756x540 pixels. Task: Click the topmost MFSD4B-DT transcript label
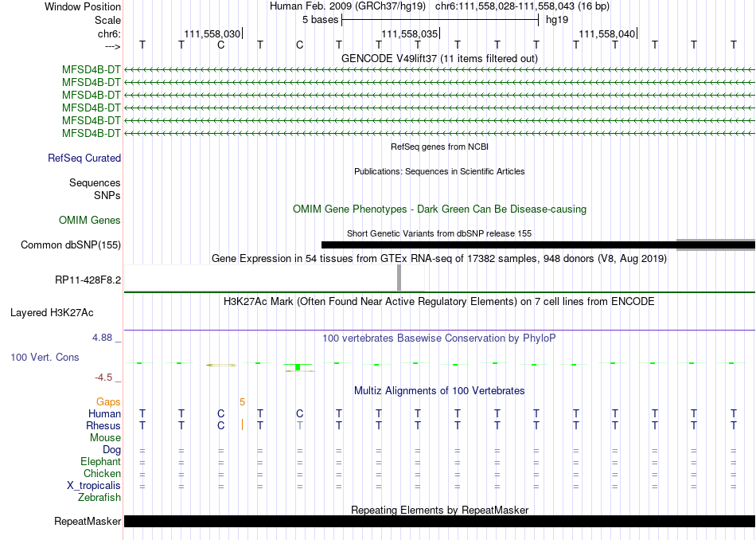pos(92,69)
